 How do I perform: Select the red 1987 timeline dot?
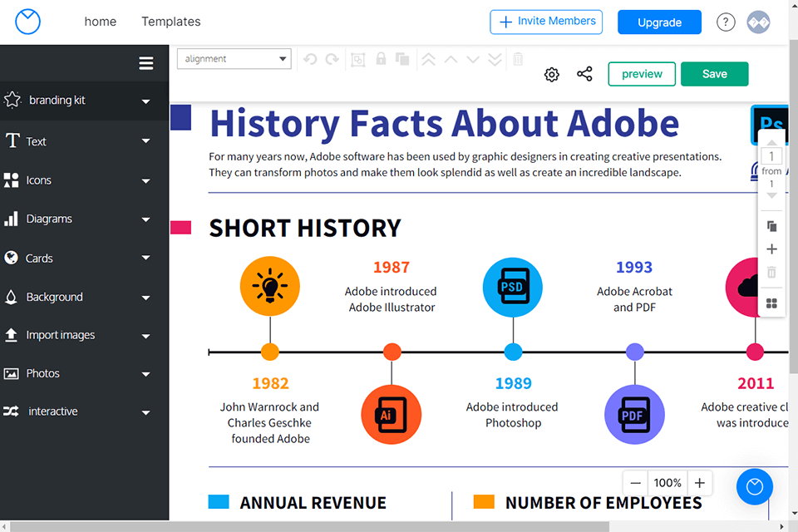(392, 352)
